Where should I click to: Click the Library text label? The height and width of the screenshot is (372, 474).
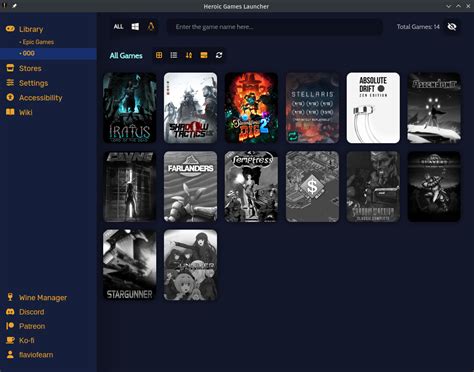31,29
